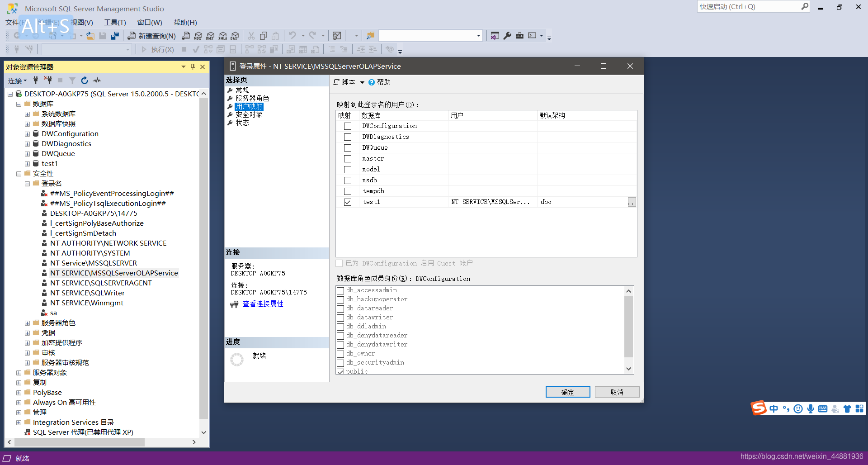Image resolution: width=868 pixels, height=465 pixels.
Task: Open the script (脚本) dropdown arrow
Action: [x=362, y=82]
